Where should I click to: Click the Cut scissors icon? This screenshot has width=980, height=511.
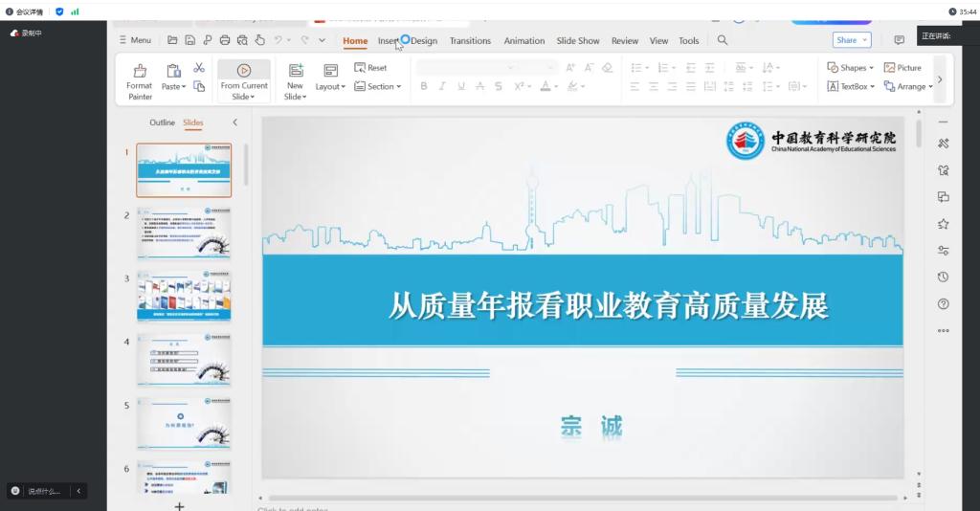[x=199, y=68]
